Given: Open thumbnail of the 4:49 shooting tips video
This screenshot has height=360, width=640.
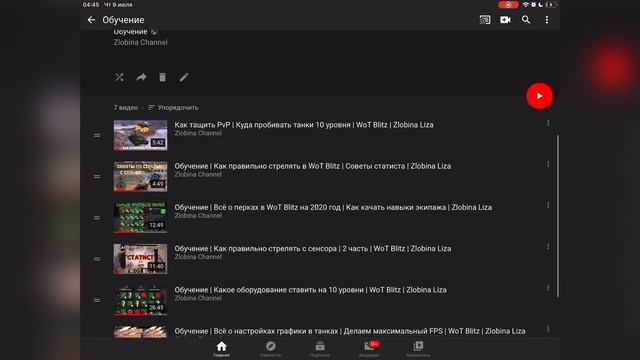Looking at the screenshot, I should point(140,176).
